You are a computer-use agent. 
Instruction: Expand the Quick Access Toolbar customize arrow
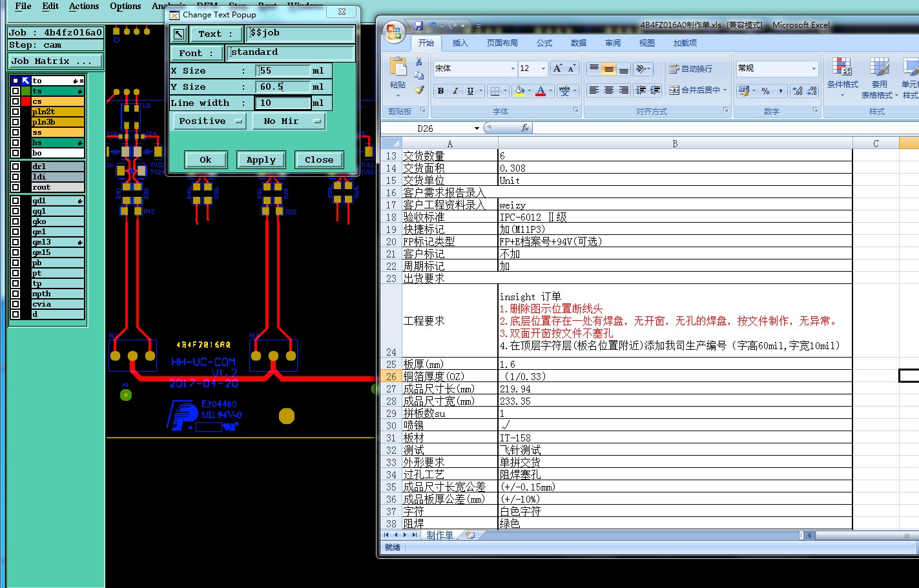click(479, 26)
